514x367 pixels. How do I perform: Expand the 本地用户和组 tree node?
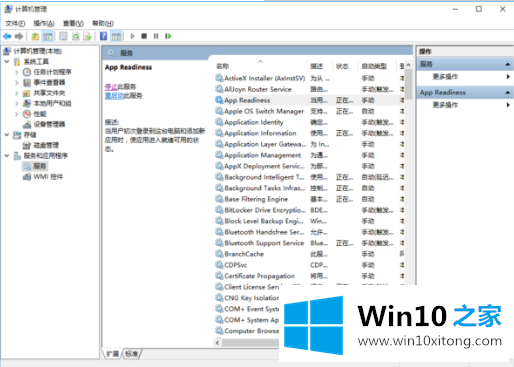tap(17, 103)
